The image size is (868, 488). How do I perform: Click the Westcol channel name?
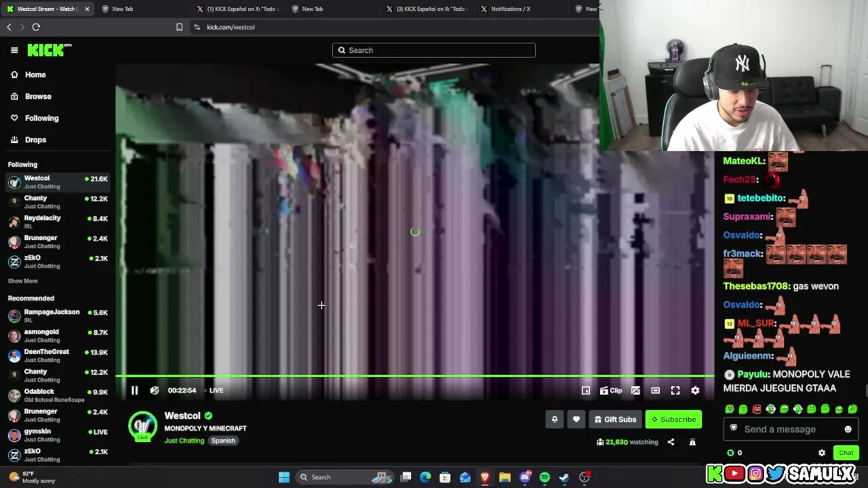[182, 415]
